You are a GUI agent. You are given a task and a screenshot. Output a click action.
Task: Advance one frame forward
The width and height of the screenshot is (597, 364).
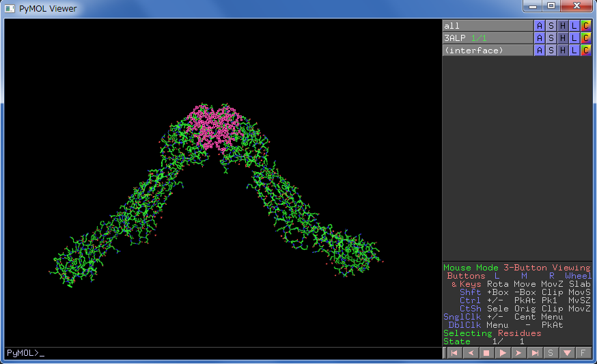click(519, 352)
